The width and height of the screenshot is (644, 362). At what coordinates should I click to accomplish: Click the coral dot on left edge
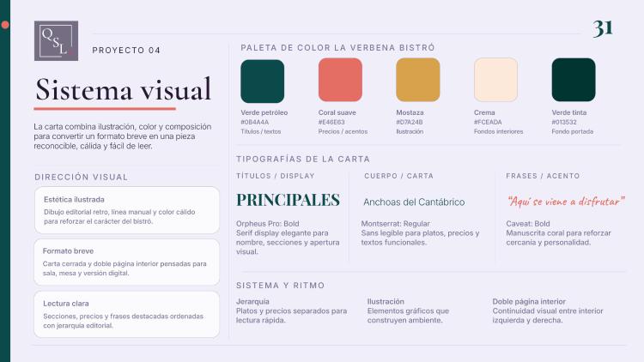5,25
